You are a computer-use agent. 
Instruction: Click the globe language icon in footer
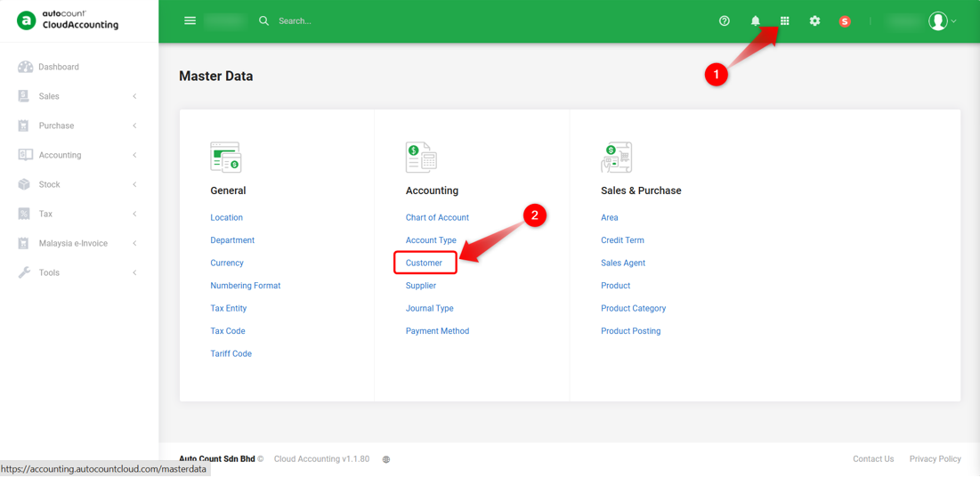386,459
